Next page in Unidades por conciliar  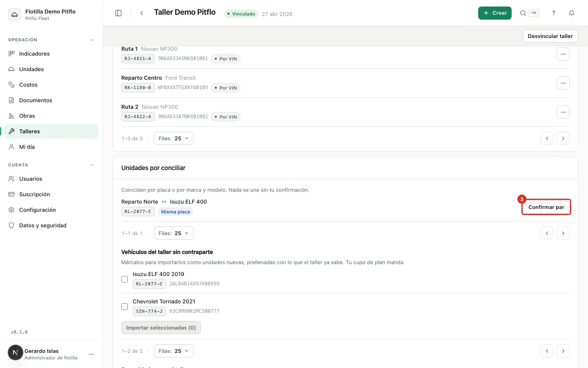pos(563,233)
